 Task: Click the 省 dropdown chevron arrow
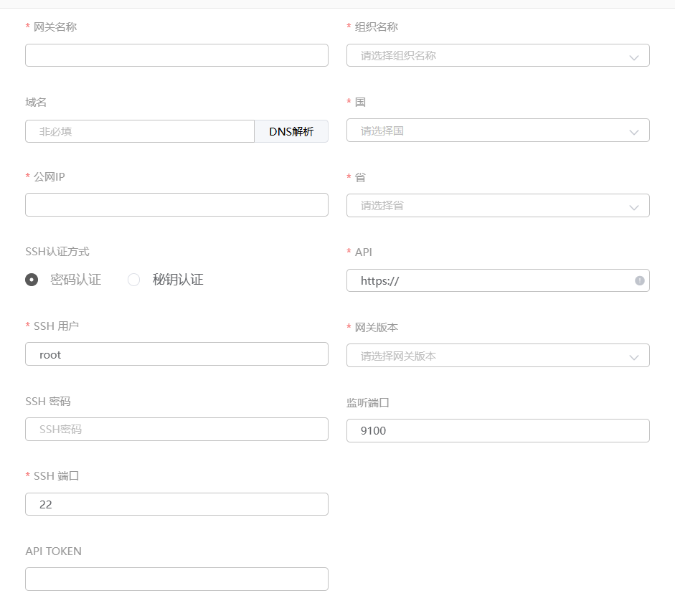(633, 207)
